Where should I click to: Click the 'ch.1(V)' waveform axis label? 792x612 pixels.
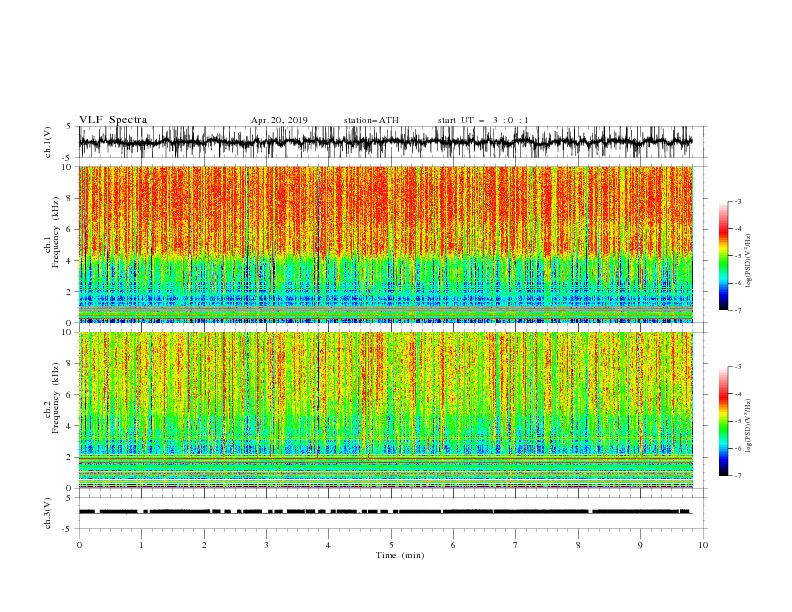(48, 142)
